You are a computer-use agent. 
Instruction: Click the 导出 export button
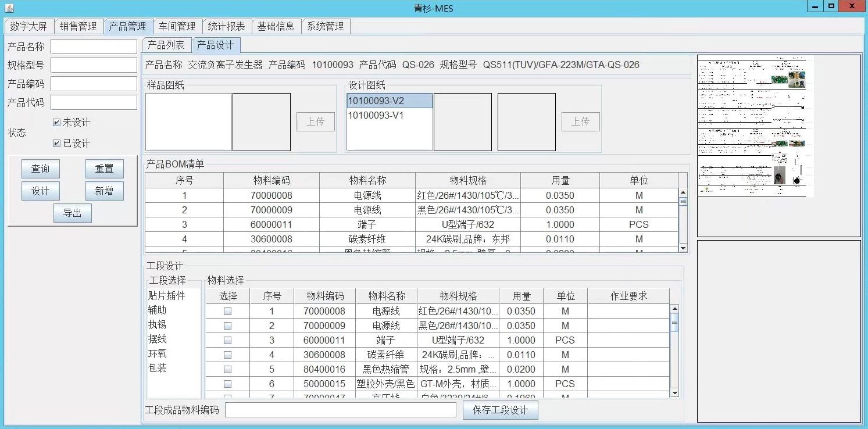point(72,213)
